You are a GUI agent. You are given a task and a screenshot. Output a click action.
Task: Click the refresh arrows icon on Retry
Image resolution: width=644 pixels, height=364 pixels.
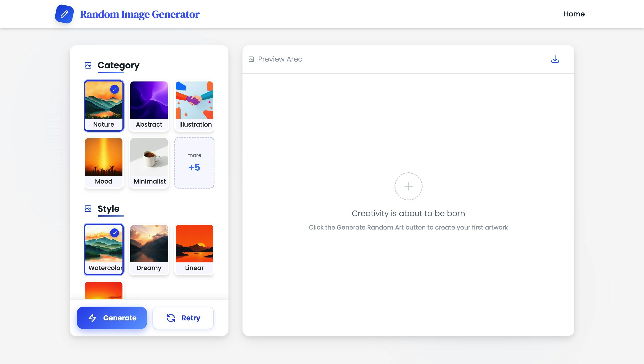click(x=171, y=318)
